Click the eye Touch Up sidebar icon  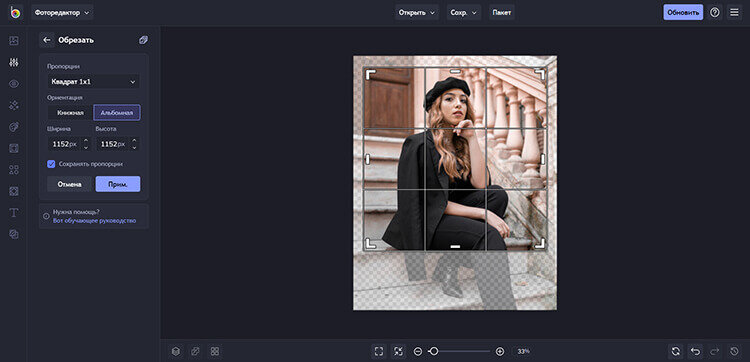click(x=14, y=84)
